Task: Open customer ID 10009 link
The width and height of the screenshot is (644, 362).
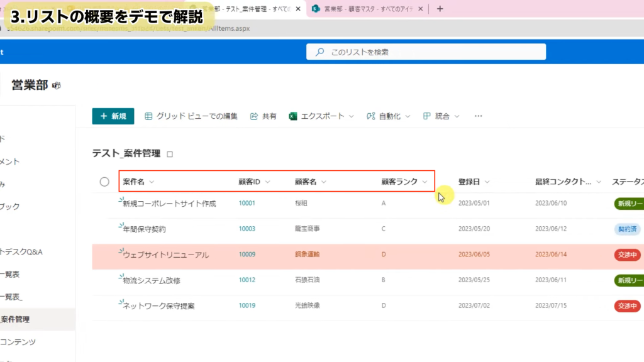Action: [x=247, y=255]
